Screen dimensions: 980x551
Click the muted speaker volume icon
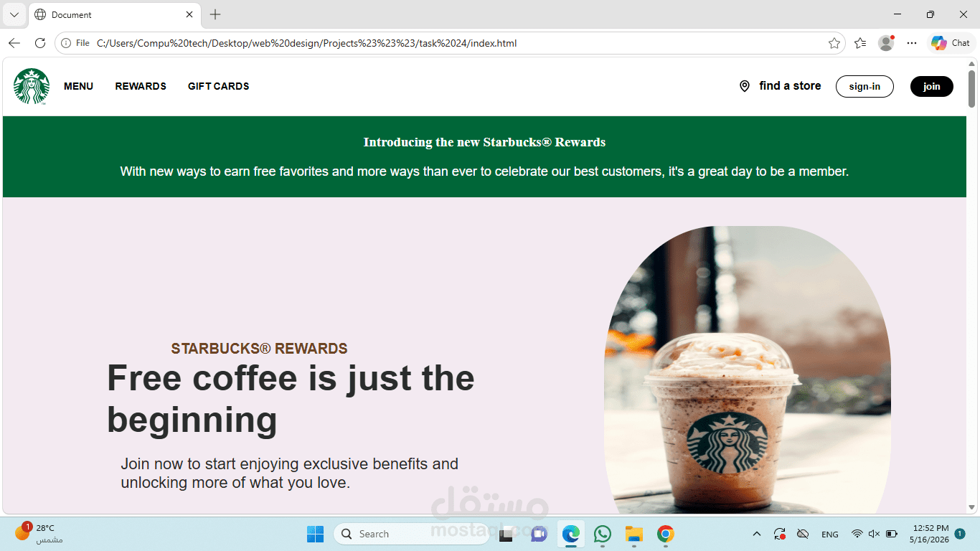(874, 534)
